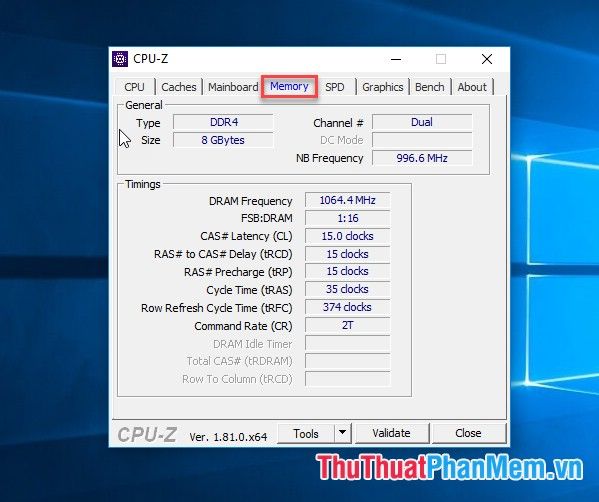Click the FSB:DRAM label
Image resolution: width=599 pixels, height=502 pixels.
267,218
